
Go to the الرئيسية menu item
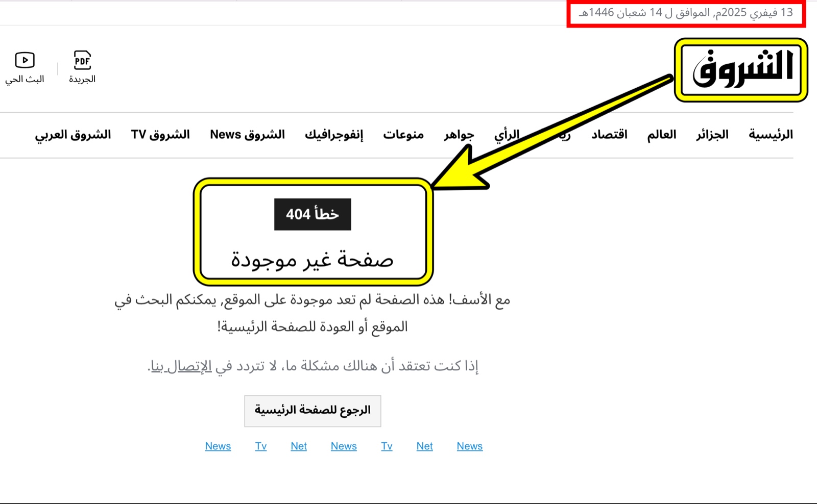pyautogui.click(x=771, y=135)
